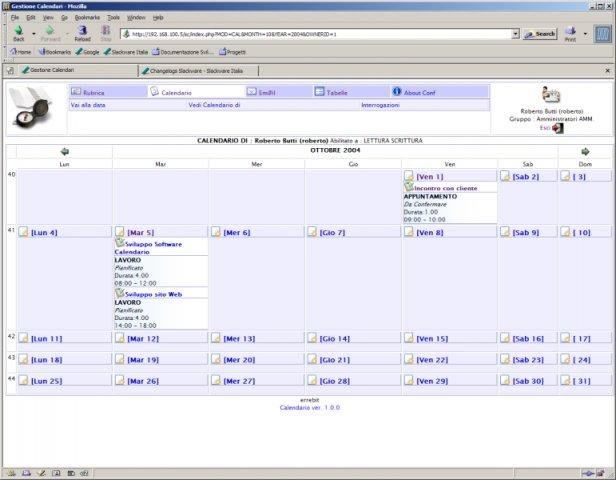Go to next month with right arrow
The width and height of the screenshot is (616, 480).
click(x=585, y=152)
